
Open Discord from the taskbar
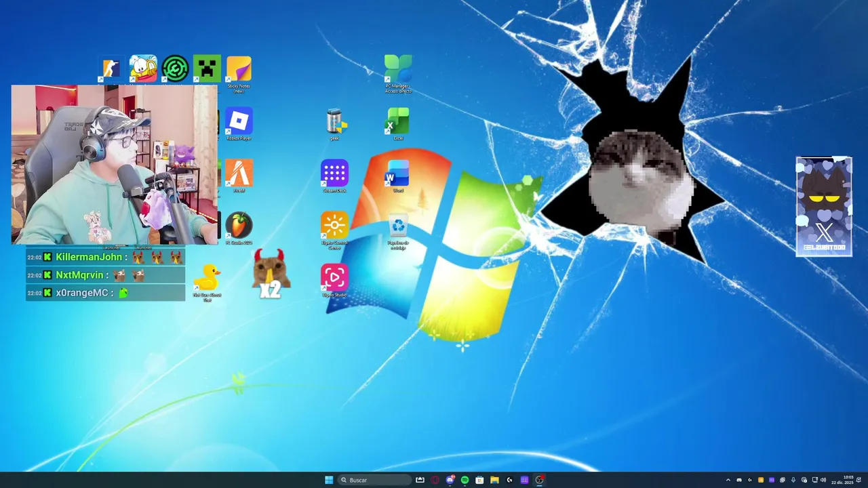pyautogui.click(x=450, y=480)
